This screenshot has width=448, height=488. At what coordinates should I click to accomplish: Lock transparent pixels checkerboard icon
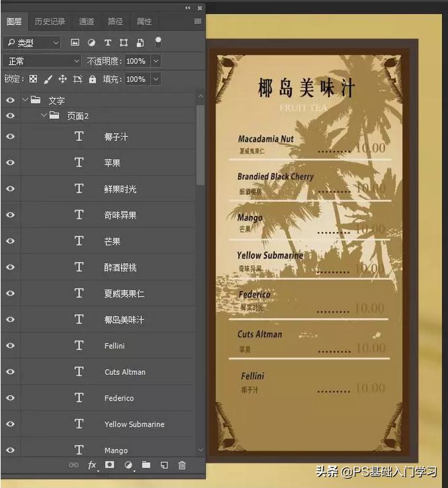coord(33,79)
